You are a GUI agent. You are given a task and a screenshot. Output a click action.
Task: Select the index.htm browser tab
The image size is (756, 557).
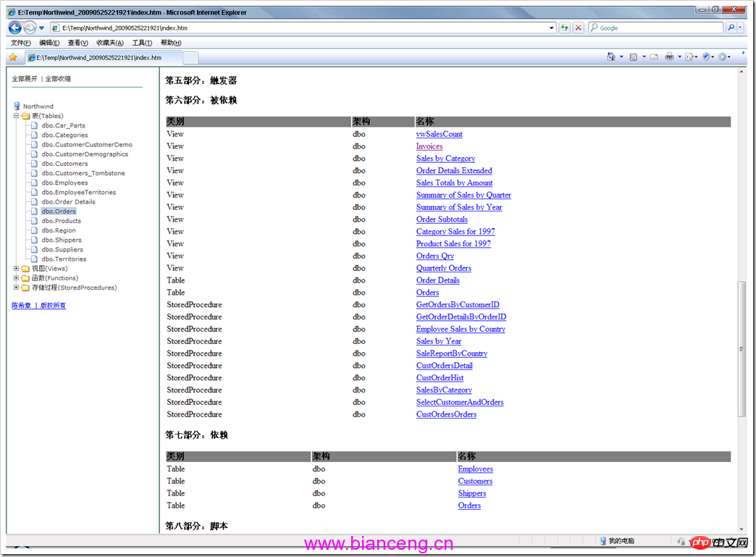coord(104,57)
